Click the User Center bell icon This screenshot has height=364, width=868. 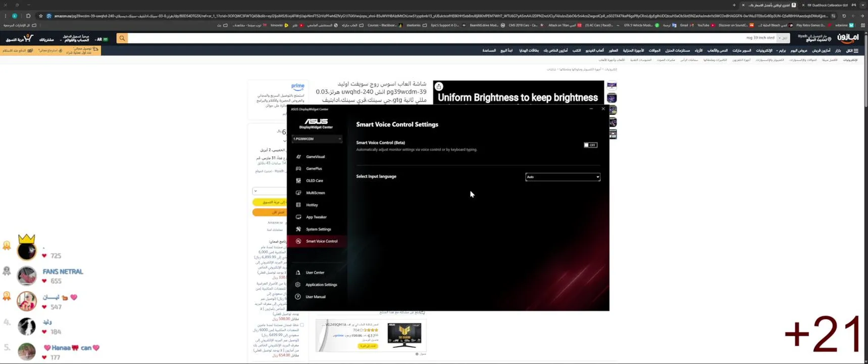tap(298, 272)
